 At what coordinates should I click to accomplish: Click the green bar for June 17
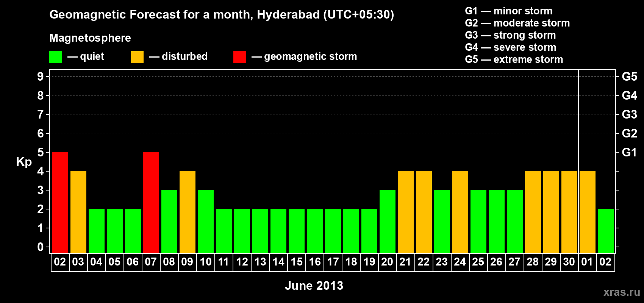[333, 231]
